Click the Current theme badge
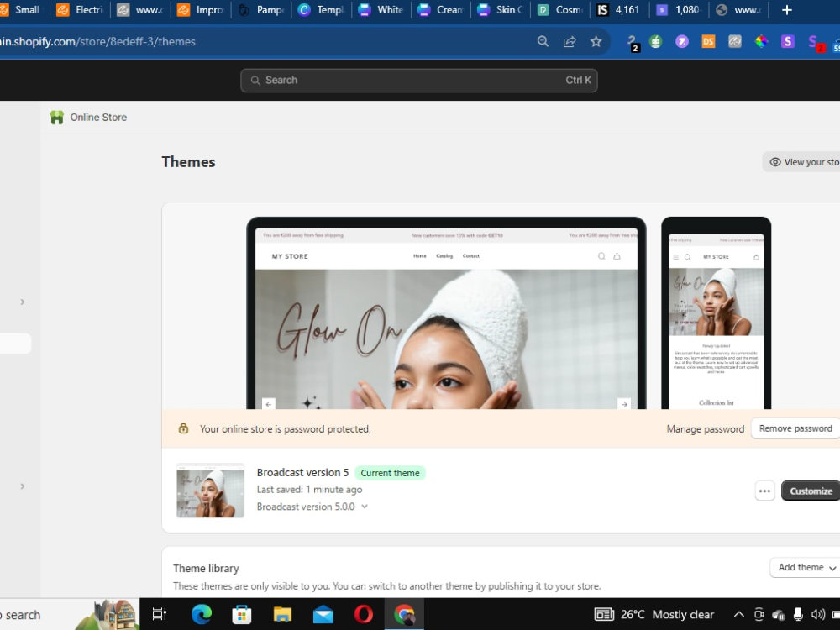This screenshot has height=630, width=840. 390,473
